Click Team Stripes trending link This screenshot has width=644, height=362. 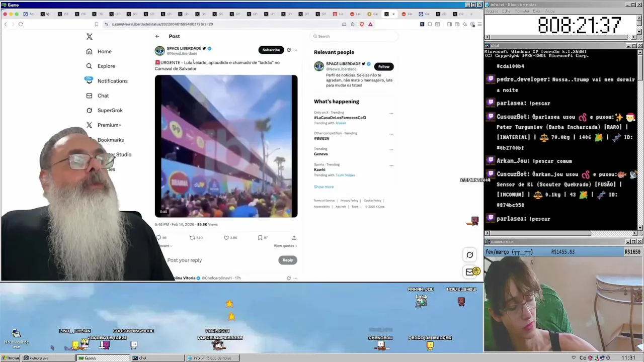coord(345,175)
